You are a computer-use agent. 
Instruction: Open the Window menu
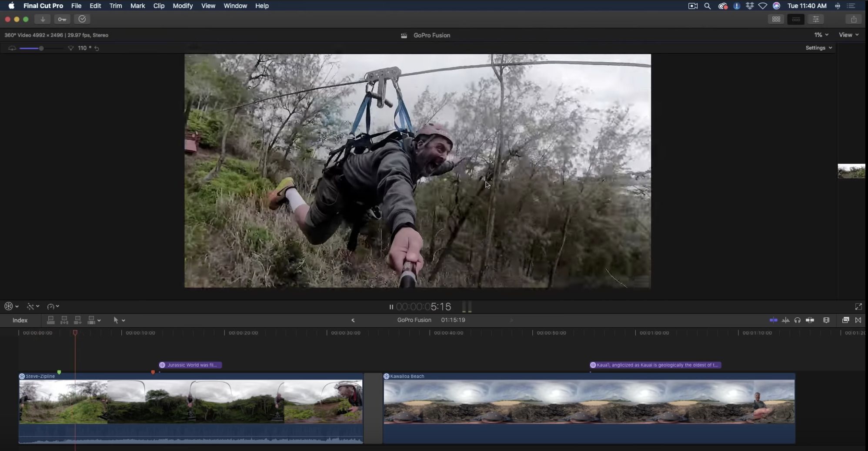(x=235, y=6)
